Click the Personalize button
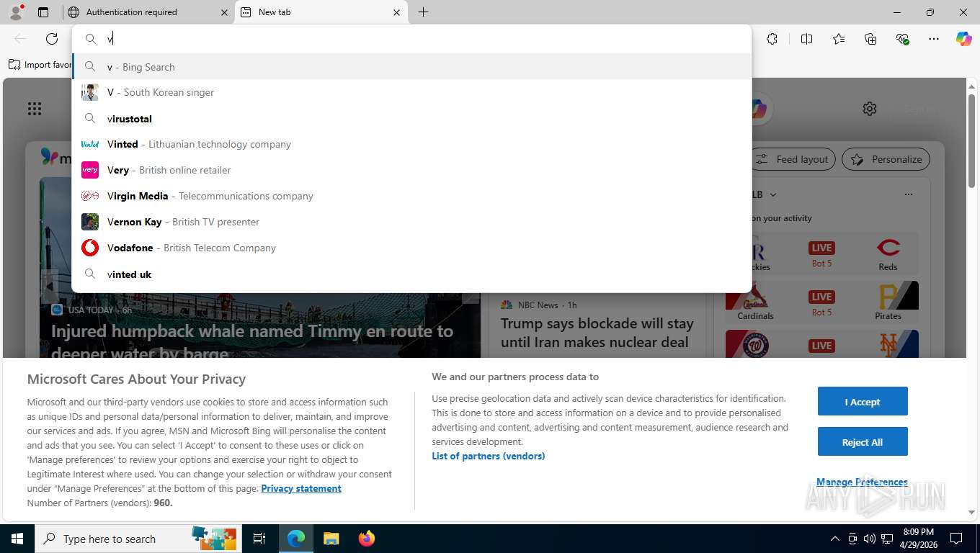 pyautogui.click(x=886, y=159)
